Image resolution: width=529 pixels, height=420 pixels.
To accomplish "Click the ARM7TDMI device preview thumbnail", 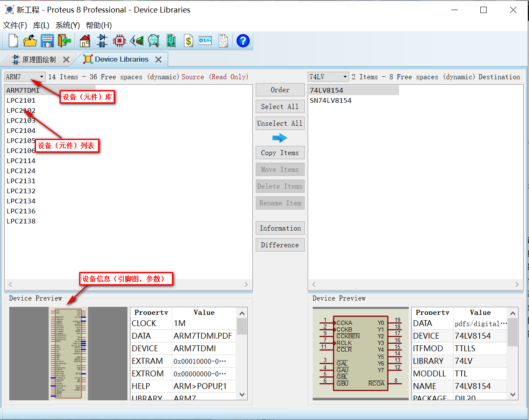I will click(68, 353).
